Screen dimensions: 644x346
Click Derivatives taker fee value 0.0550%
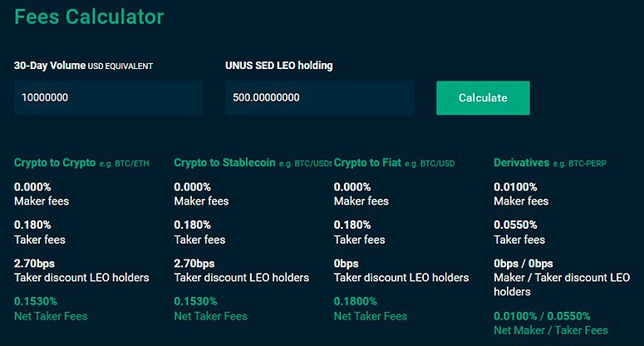pos(515,225)
